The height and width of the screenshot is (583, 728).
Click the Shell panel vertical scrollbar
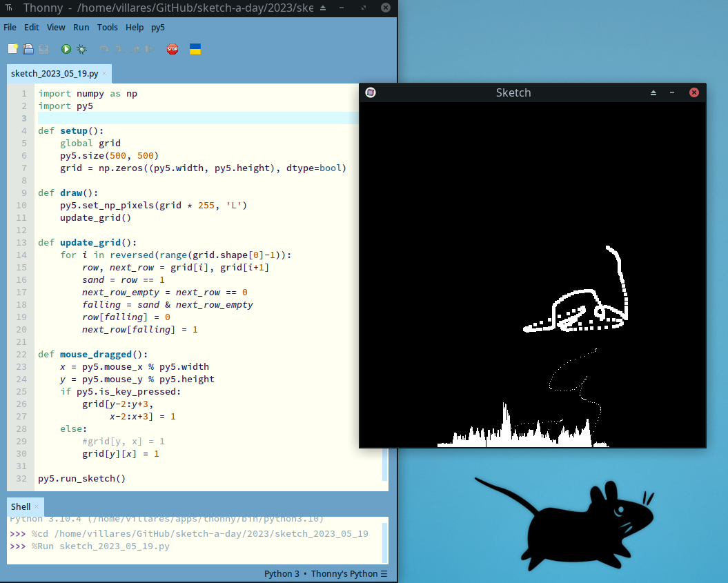tap(385, 542)
